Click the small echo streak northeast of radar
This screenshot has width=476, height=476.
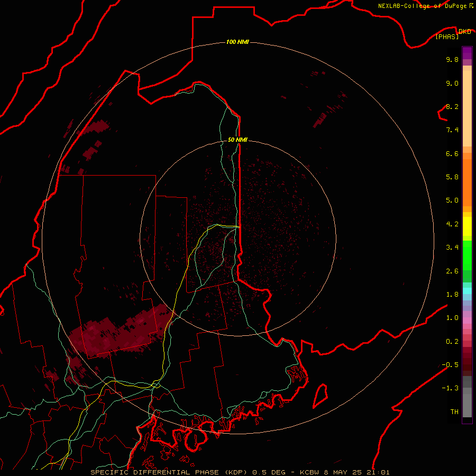(x=320, y=121)
